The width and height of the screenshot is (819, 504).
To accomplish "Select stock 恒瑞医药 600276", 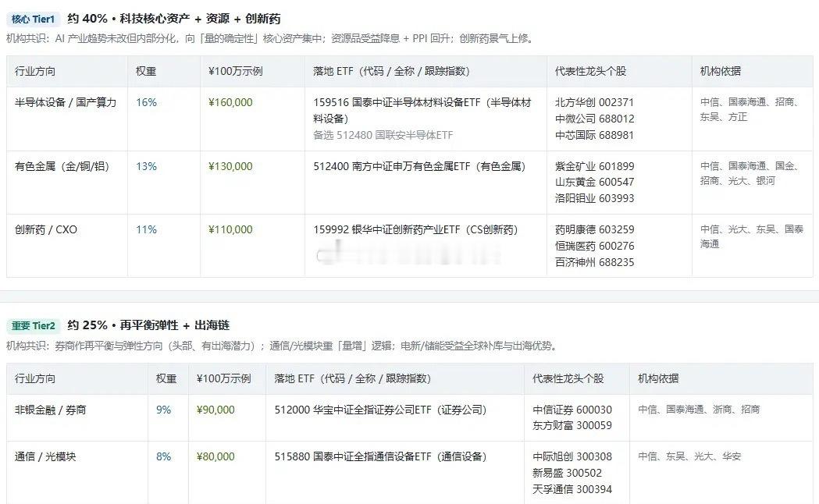I will [x=594, y=246].
